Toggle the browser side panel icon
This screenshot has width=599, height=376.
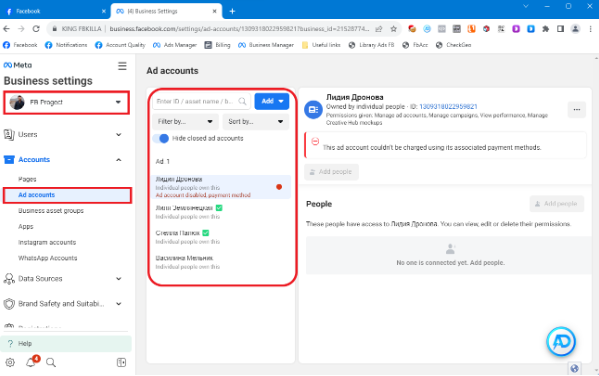[x=560, y=29]
